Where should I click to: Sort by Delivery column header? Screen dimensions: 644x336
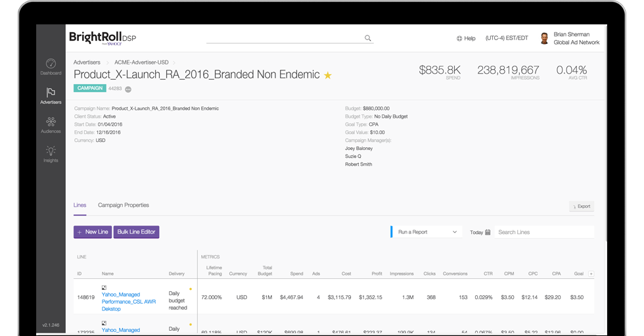pyautogui.click(x=177, y=274)
